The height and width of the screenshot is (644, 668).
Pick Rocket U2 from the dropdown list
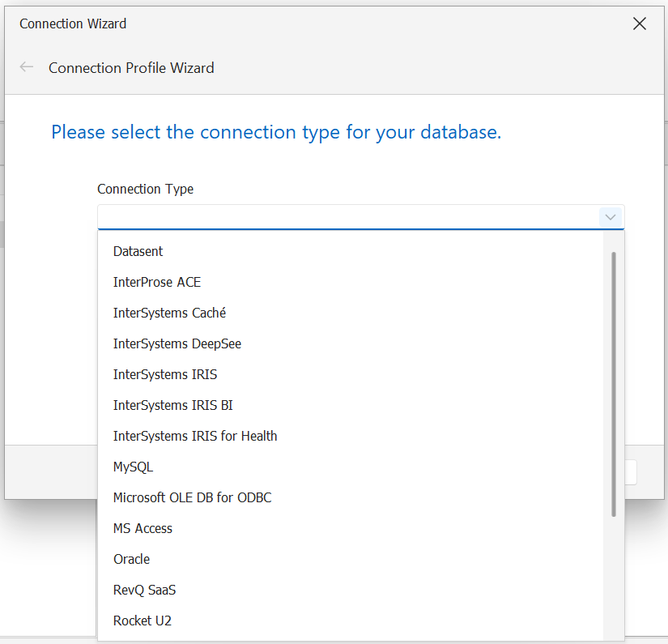click(x=143, y=621)
